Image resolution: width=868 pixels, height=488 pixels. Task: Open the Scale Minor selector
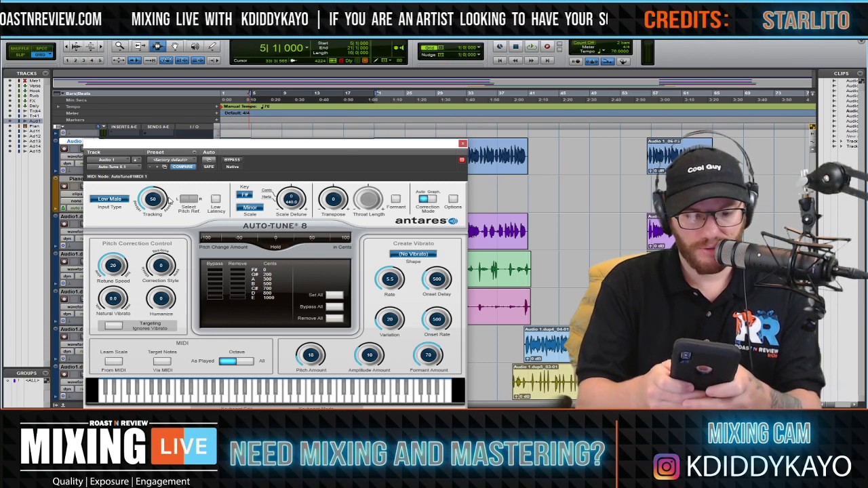250,207
